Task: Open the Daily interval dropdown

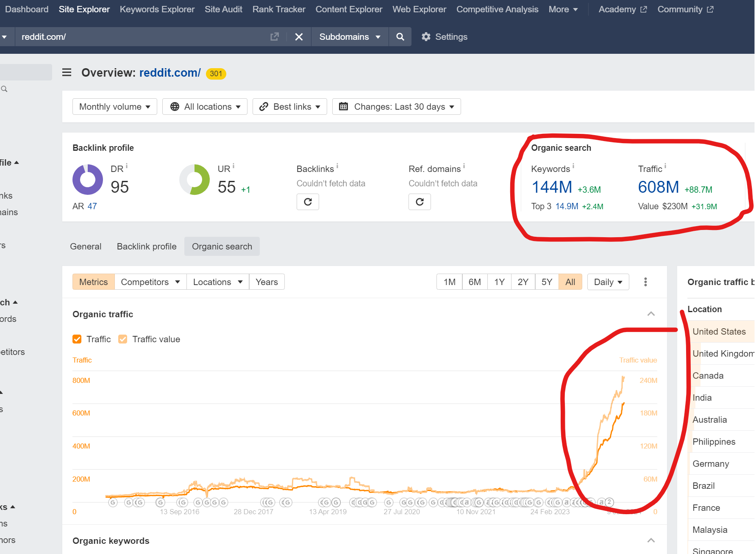Action: click(x=608, y=282)
